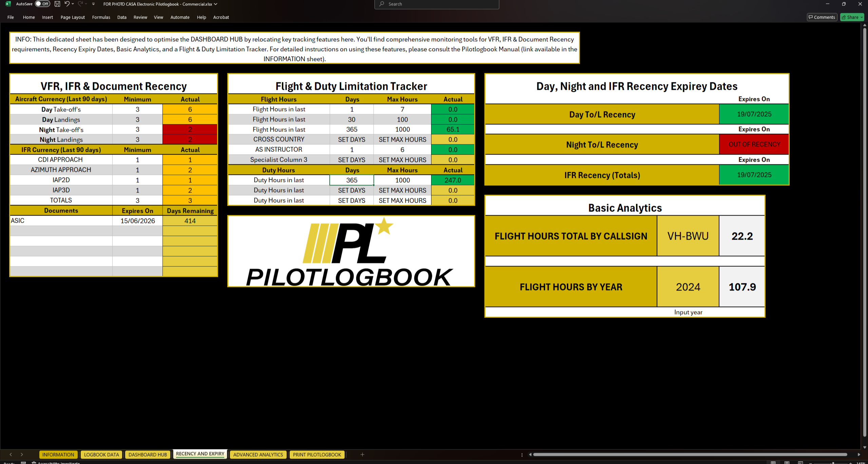Open Customize Quick Access Toolbar menu

coord(93,4)
